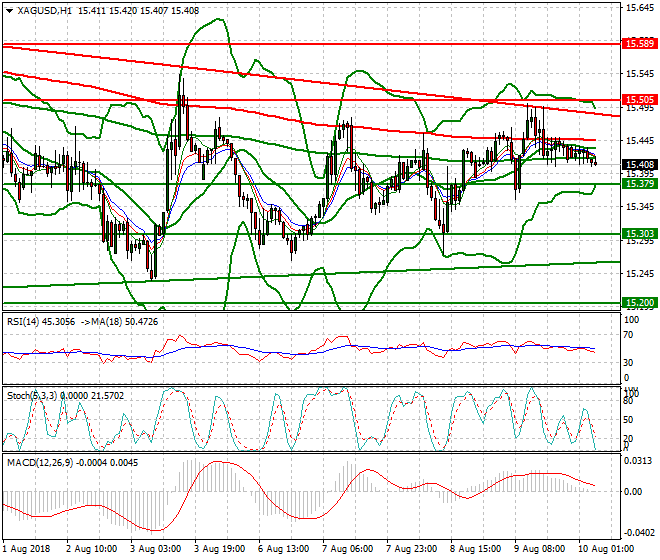Screen dimensions: 660x560
Task: Click the 8 Aug 15:00 time label
Action: click(x=475, y=549)
